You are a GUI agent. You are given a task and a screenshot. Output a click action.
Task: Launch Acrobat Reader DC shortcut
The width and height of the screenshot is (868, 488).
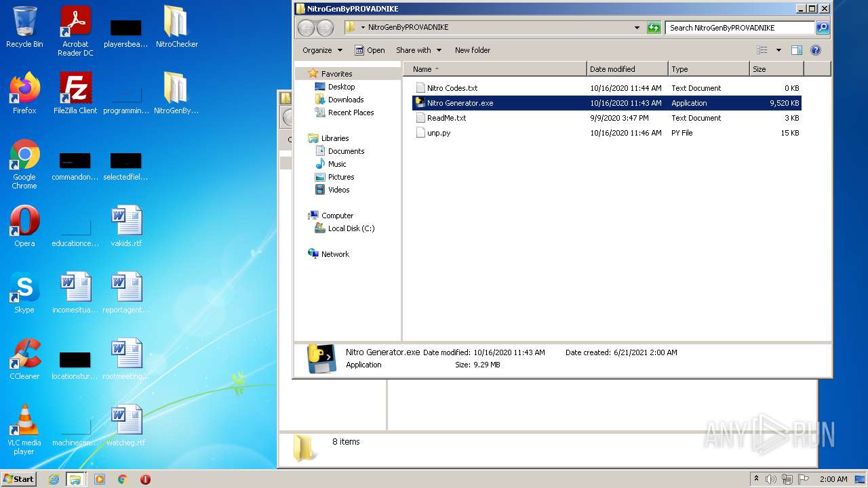pos(75,31)
